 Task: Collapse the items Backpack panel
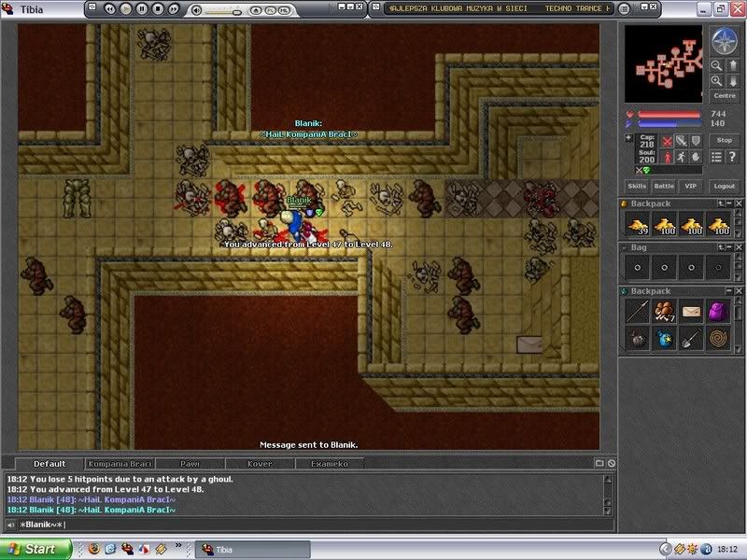tap(730, 290)
